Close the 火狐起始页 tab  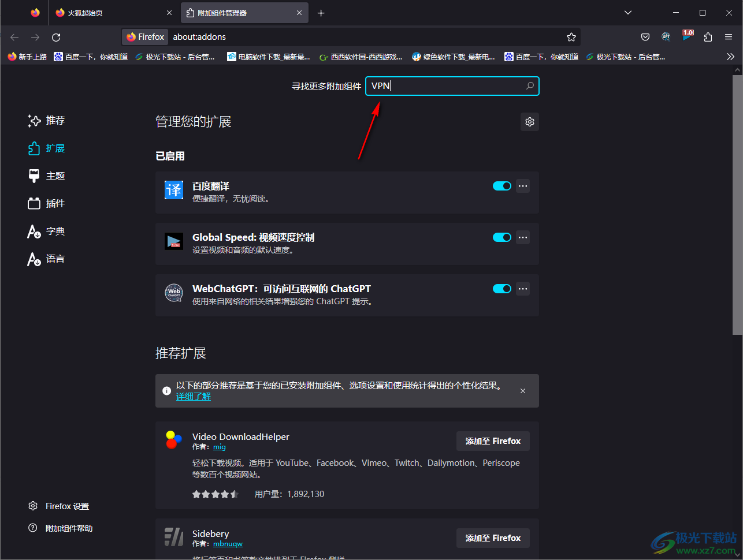169,13
